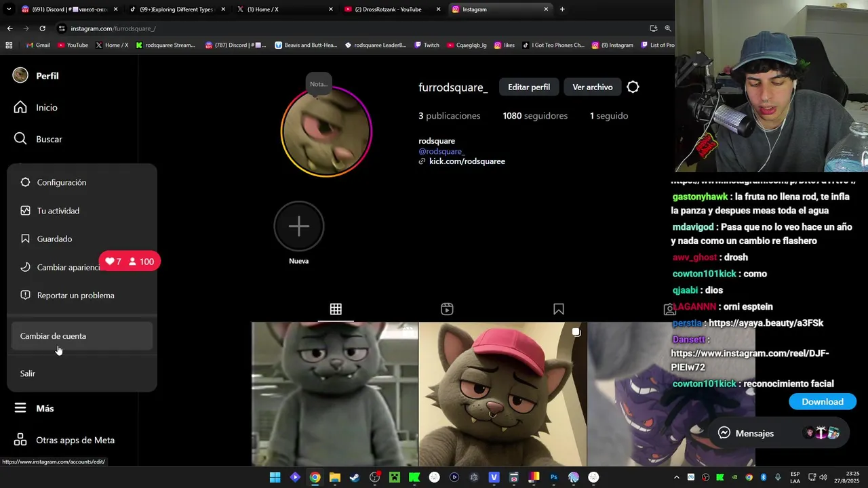Click the Nota bubble above avatar
The image size is (868, 488).
319,84
